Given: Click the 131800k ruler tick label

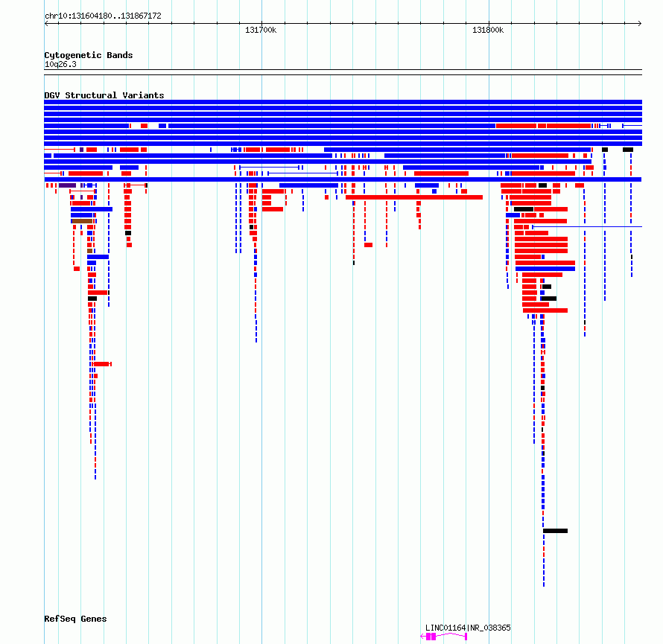Looking at the screenshot, I should tap(488, 30).
